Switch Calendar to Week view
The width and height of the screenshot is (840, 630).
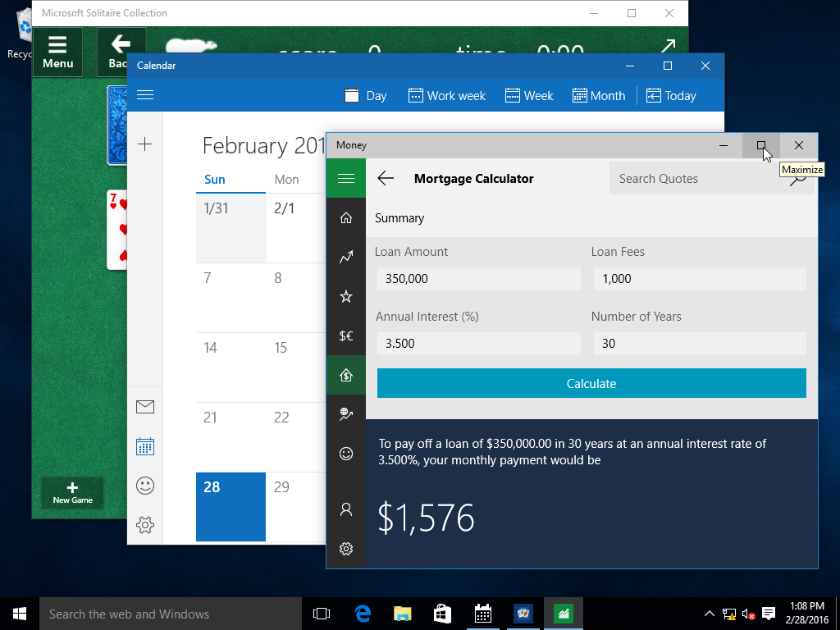click(x=529, y=96)
